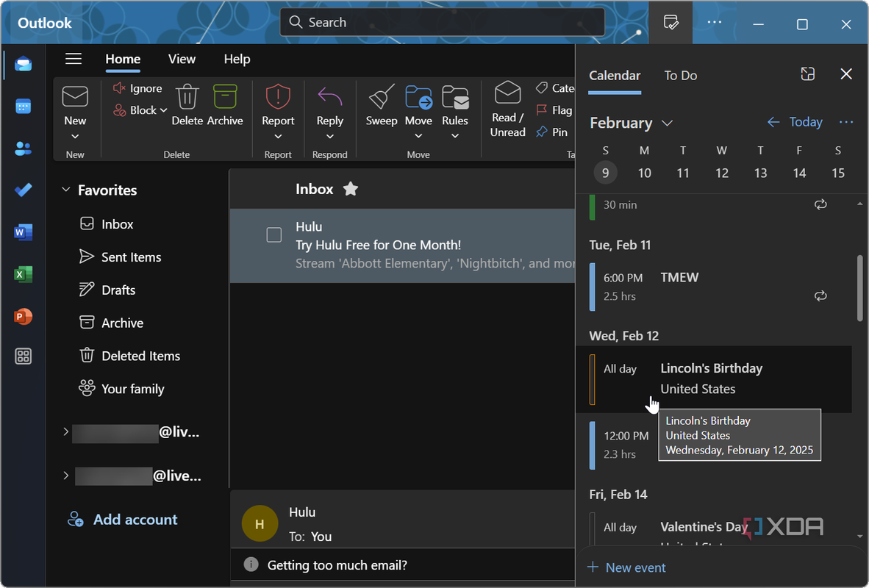The width and height of the screenshot is (869, 588).
Task: Click the New mail envelope icon
Action: (x=75, y=97)
